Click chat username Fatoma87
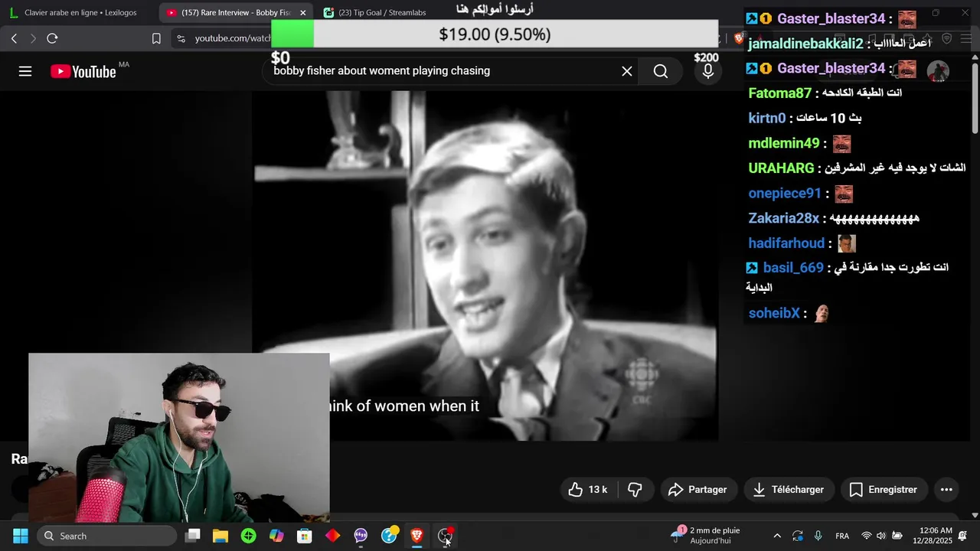This screenshot has height=551, width=980. click(780, 93)
